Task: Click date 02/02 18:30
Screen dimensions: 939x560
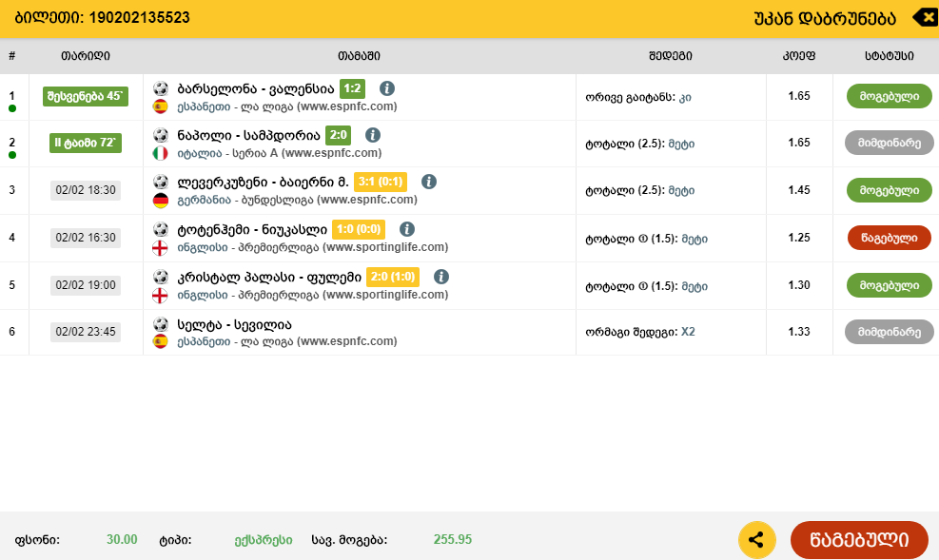Action: (x=86, y=190)
